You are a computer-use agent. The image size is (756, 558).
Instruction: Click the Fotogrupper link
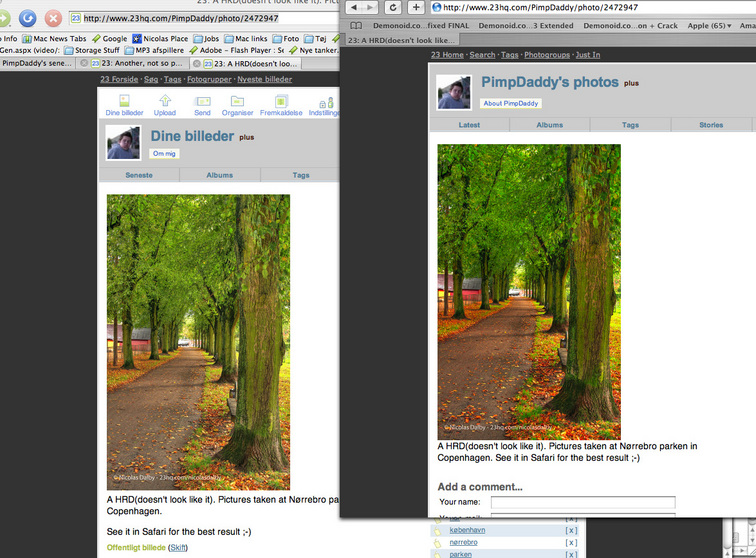[209, 79]
